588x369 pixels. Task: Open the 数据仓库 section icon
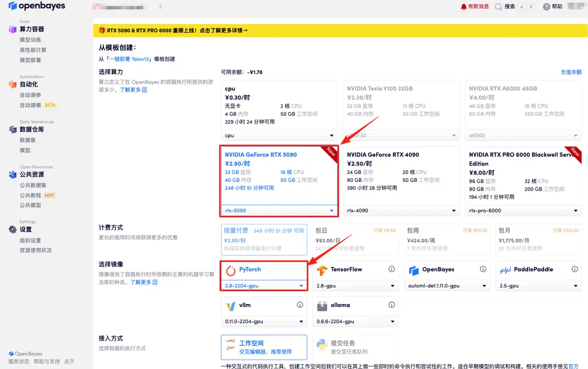pyautogui.click(x=12, y=130)
